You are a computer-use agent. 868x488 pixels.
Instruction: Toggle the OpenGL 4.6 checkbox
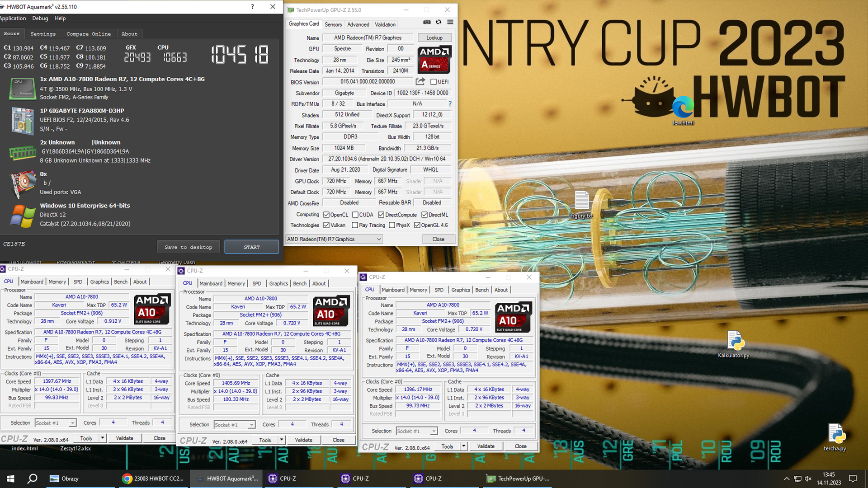(417, 225)
